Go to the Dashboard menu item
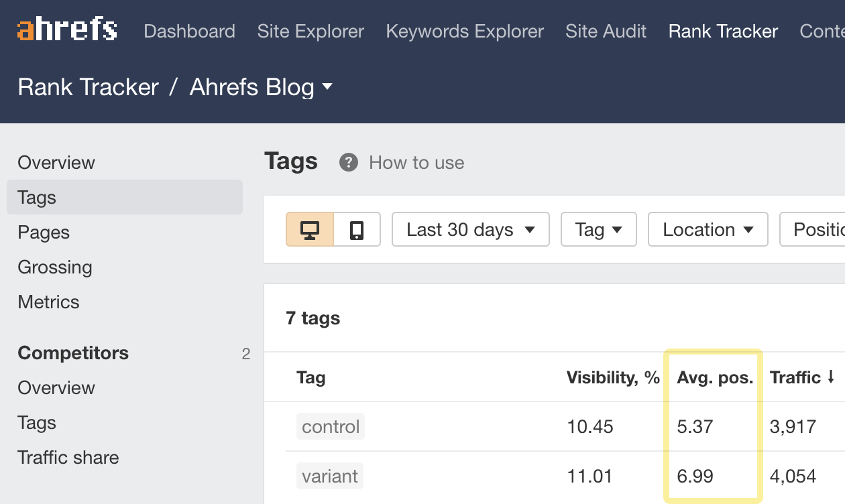 click(x=189, y=31)
